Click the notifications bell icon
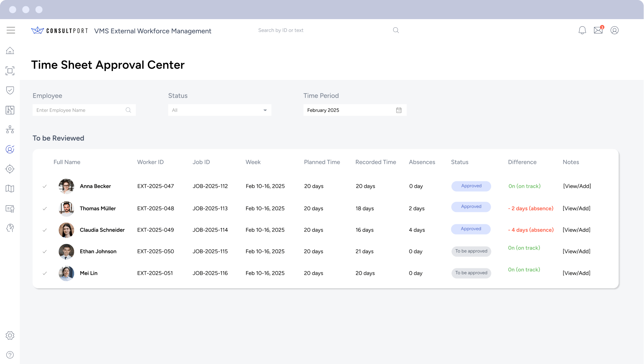This screenshot has width=644, height=364. (x=582, y=30)
